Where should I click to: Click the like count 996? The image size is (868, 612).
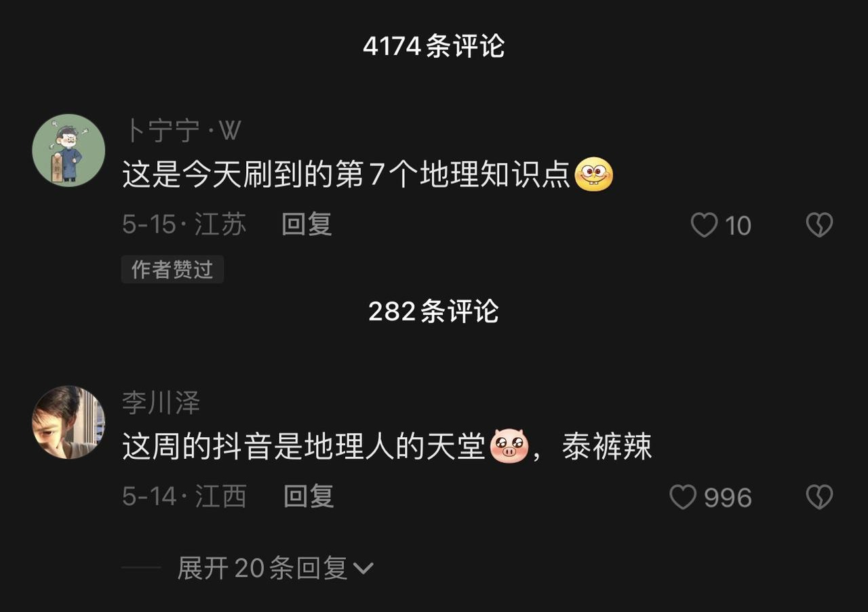coord(728,498)
